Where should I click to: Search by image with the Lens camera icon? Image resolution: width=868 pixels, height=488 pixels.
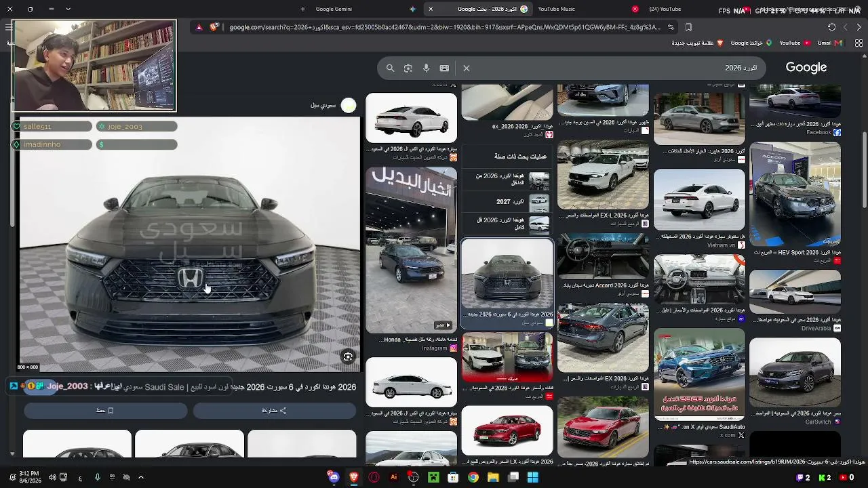(408, 68)
